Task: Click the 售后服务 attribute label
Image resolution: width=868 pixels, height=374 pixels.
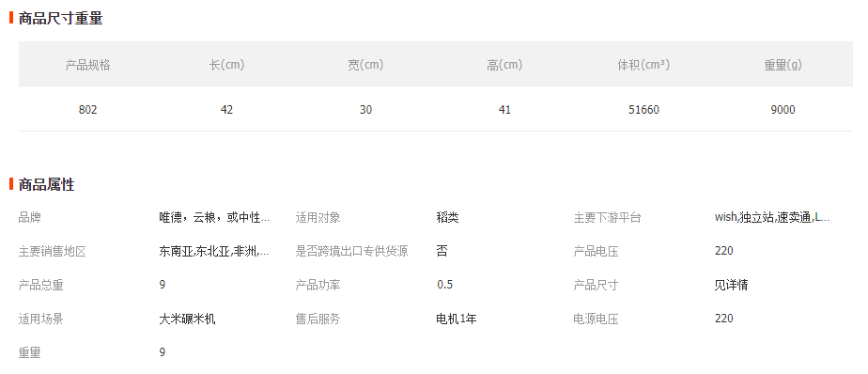Action: point(318,319)
